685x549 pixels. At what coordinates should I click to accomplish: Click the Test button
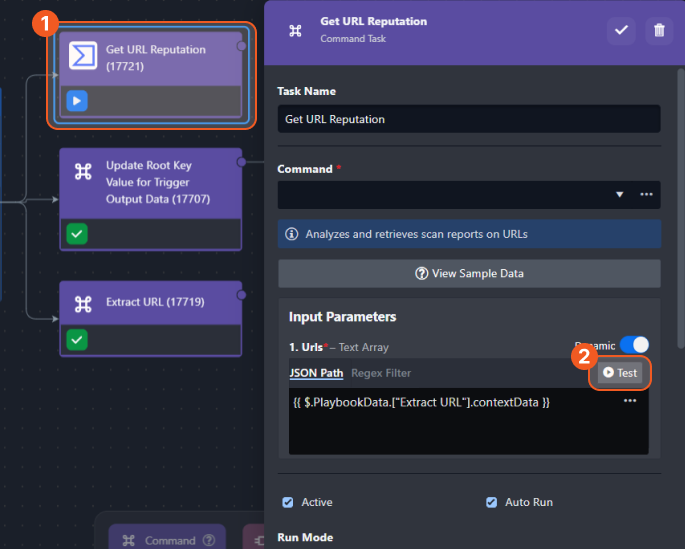[620, 373]
